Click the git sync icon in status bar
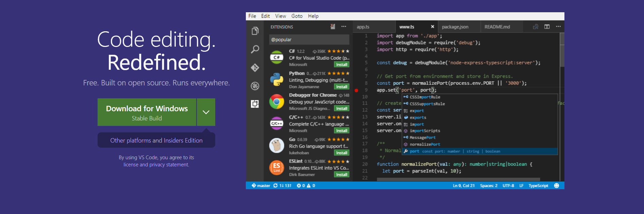Screen dimensions: 644x214 pos(275,185)
